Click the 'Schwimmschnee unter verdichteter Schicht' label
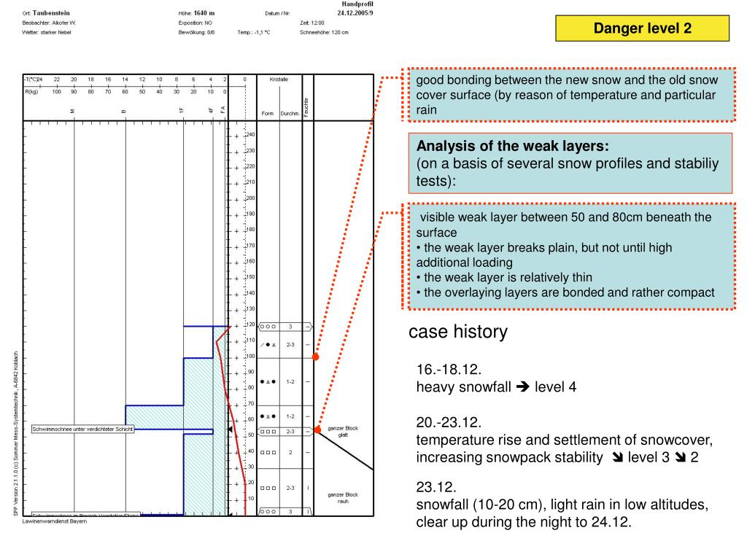This screenshot has width=747, height=560. coord(82,429)
